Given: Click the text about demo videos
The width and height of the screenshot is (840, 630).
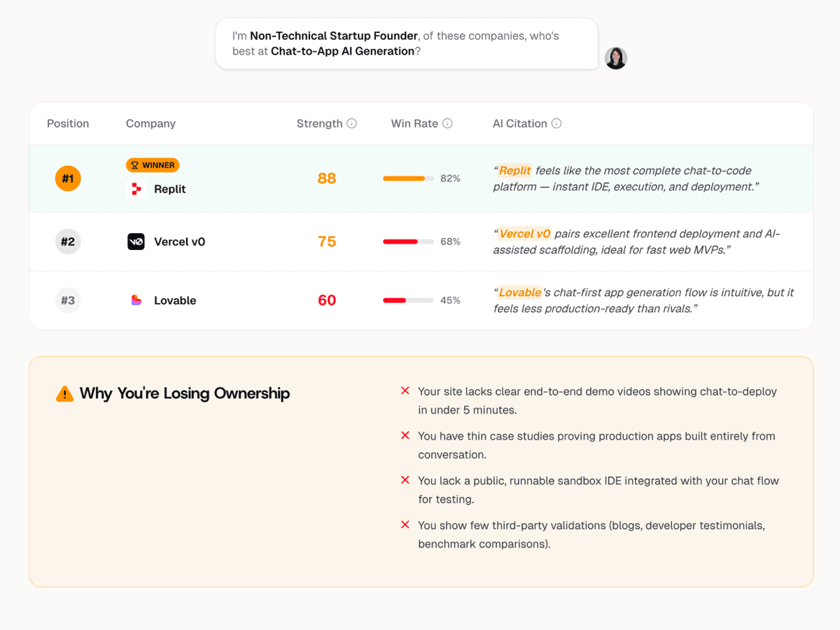Looking at the screenshot, I should tap(597, 400).
